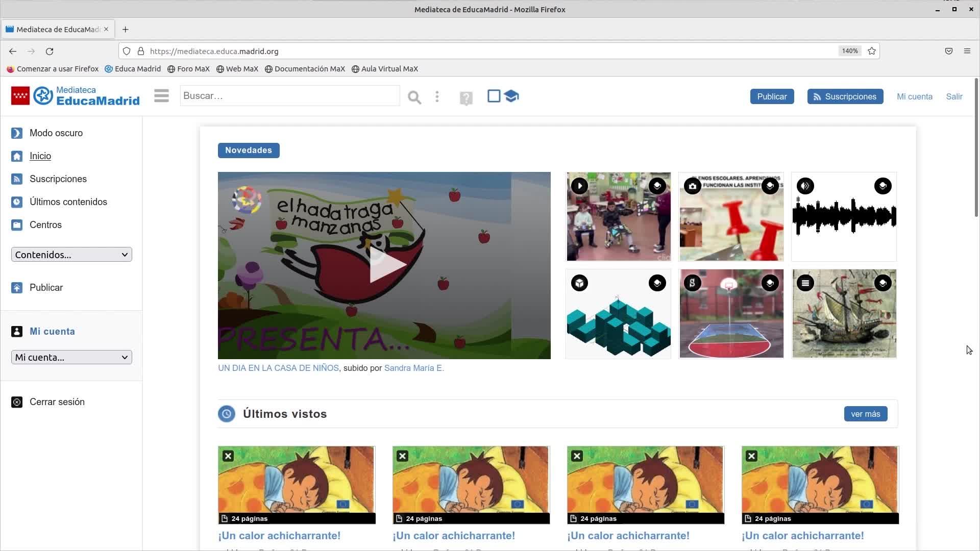Open Firefox tracking protection shield
Screen dimensions: 980x551
127,51
